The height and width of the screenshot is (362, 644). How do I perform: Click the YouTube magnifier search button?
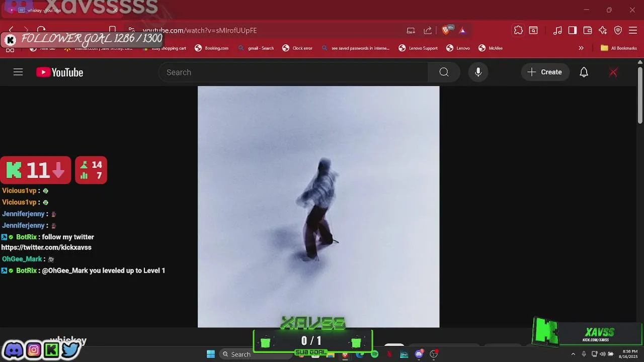[x=444, y=72]
